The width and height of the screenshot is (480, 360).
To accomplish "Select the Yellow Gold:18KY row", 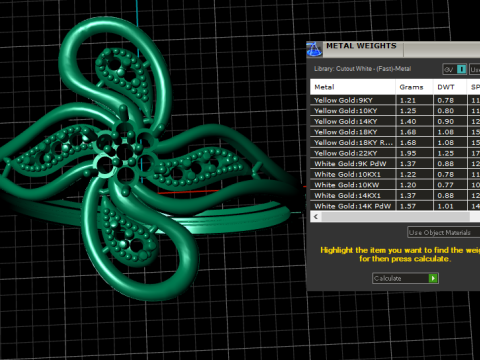I will click(395, 132).
